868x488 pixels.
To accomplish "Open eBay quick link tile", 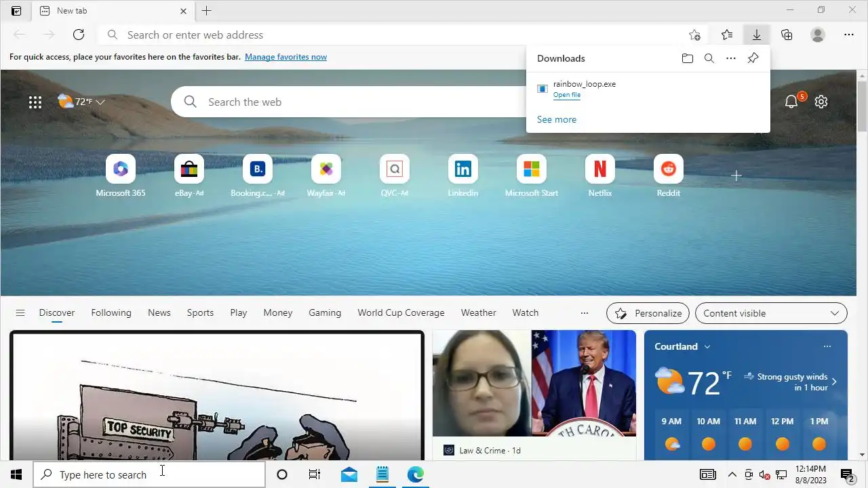I will pos(189,176).
